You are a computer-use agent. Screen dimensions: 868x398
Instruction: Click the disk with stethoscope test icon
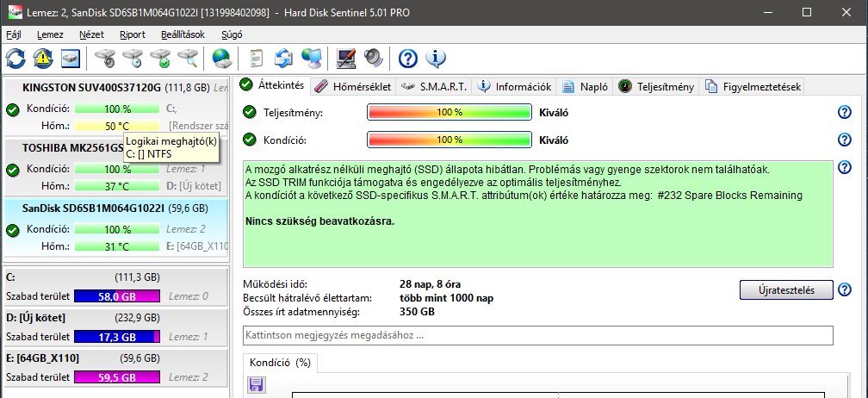click(x=105, y=58)
